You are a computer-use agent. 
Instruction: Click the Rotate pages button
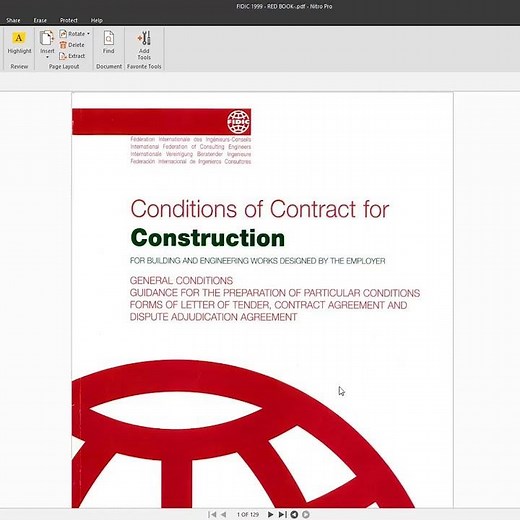click(72, 34)
